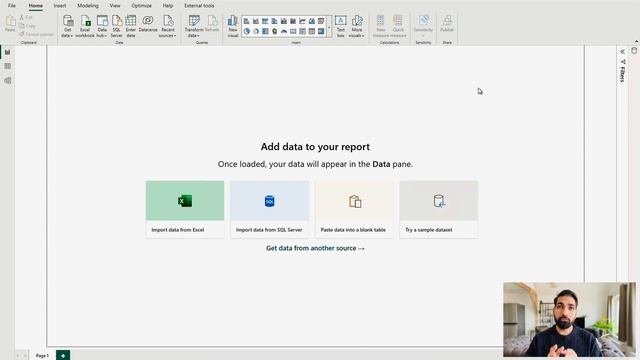
Task: Select the pie chart visual in gallery
Action: 247,31
